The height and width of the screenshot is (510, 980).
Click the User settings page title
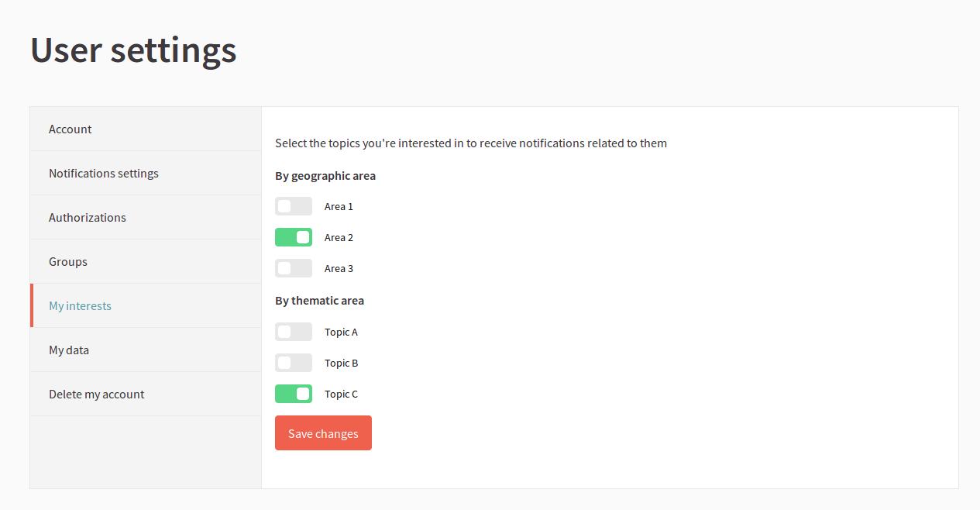(132, 50)
